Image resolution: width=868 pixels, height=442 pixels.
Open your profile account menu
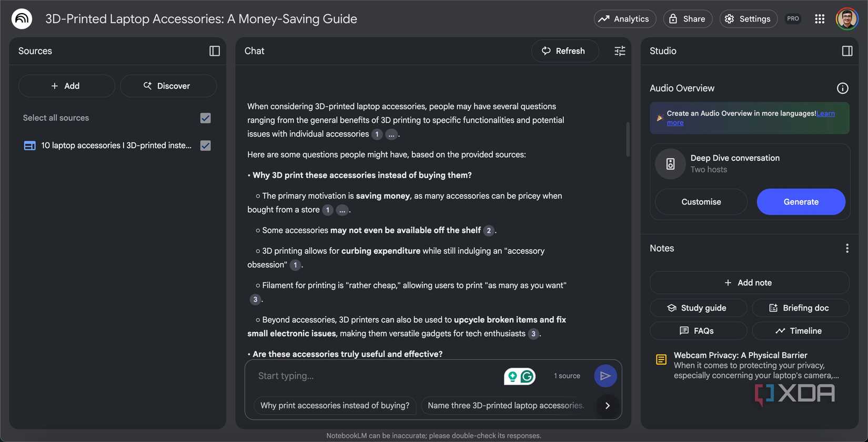846,18
